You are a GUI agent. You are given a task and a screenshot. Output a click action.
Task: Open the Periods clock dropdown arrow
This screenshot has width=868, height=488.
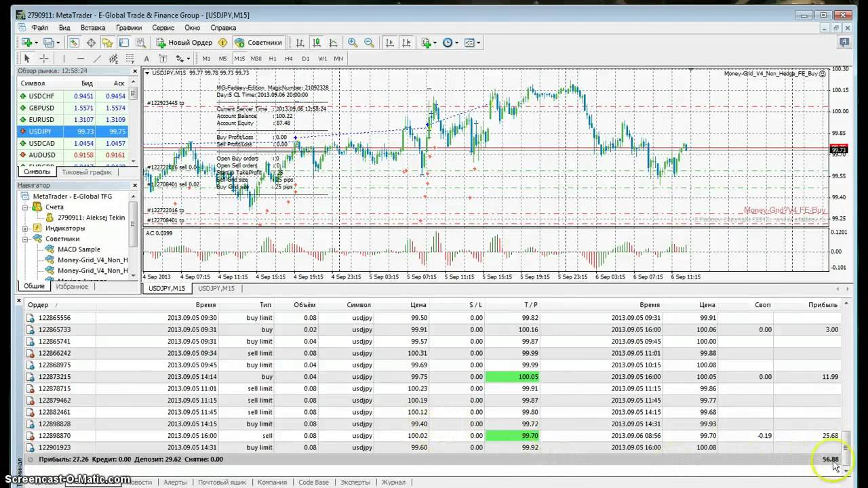coord(457,42)
